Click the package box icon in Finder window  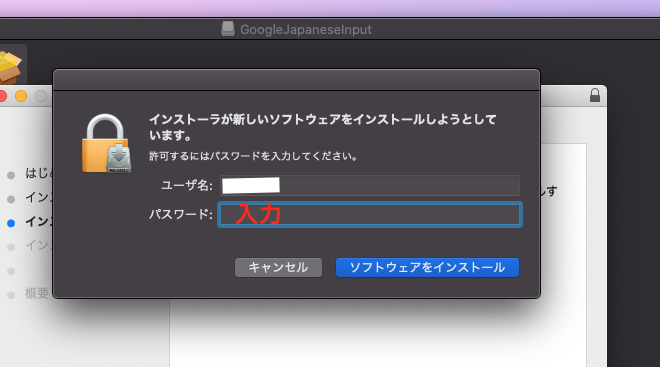pos(10,67)
